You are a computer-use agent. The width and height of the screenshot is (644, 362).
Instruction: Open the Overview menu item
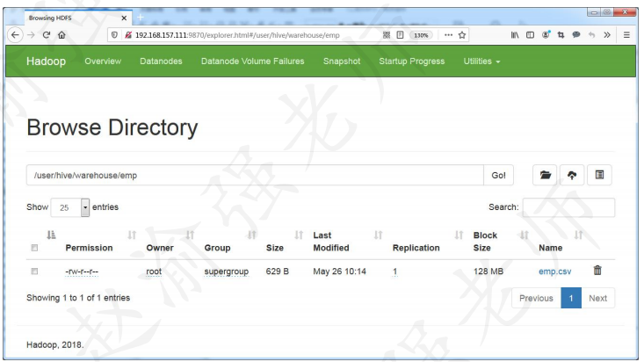(103, 62)
